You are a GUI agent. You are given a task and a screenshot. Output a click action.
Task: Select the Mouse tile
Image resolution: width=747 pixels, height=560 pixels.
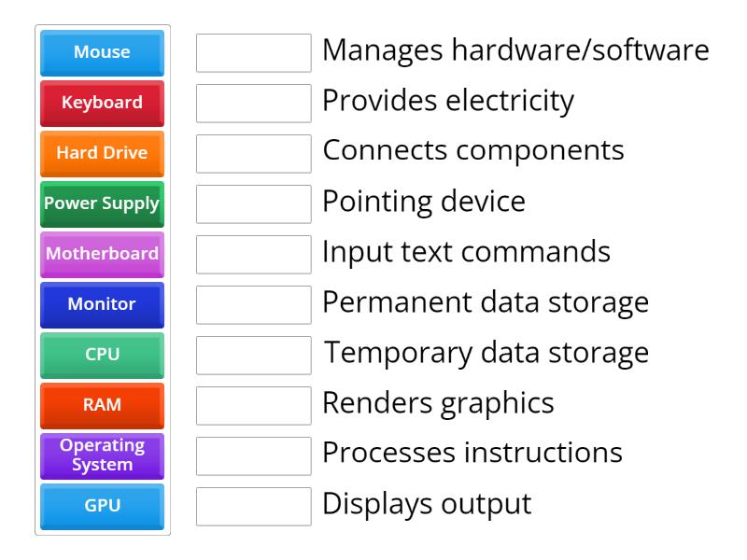(101, 53)
